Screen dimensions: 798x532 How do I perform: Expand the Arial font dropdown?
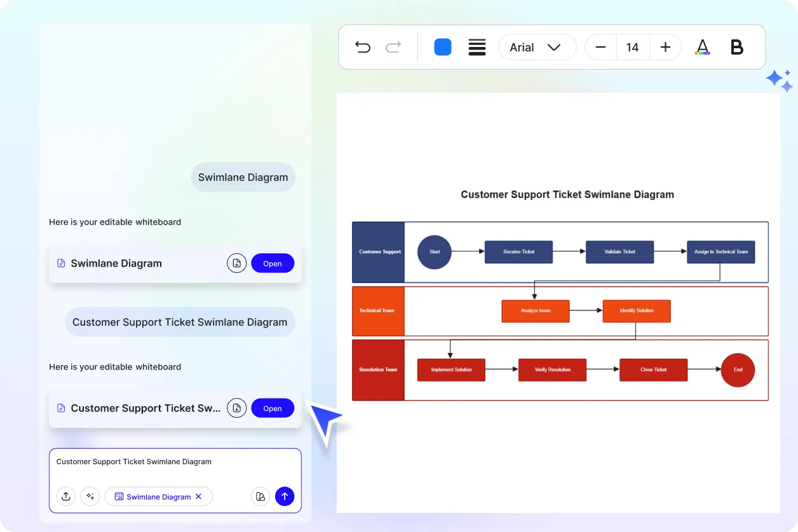click(x=537, y=47)
